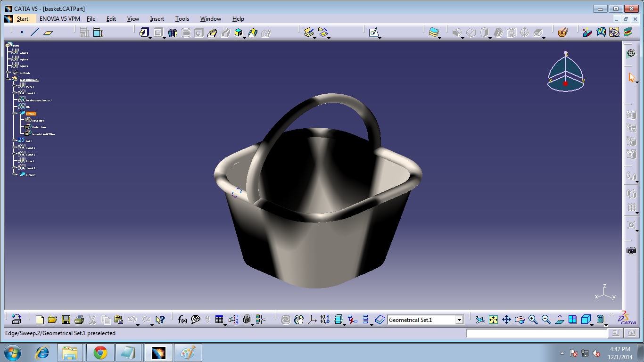This screenshot has height=362, width=644.
Task: Open Internet Explorer from the taskbar
Action: (43, 353)
